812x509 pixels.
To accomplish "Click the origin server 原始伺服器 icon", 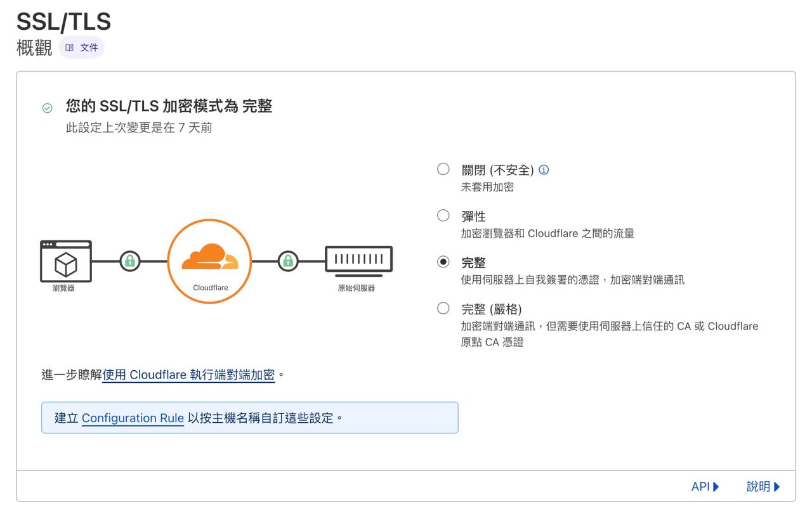I will [358, 261].
